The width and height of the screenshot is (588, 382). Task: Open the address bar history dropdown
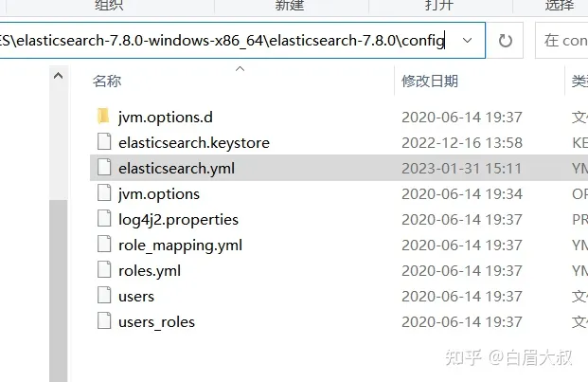467,40
